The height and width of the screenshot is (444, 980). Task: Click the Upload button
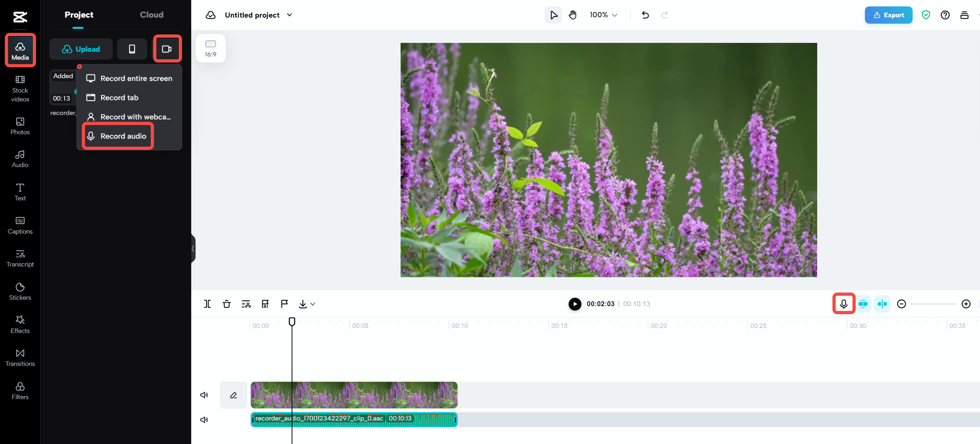point(81,49)
